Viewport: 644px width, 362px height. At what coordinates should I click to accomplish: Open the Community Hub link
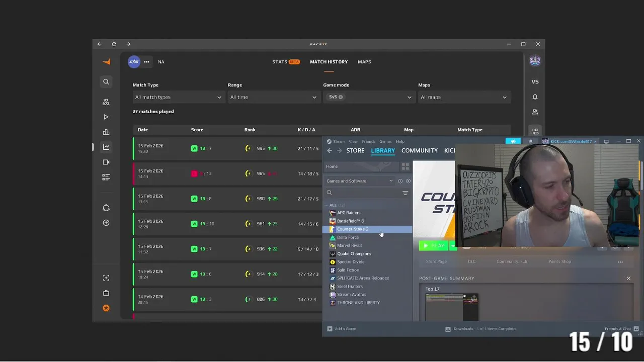512,261
